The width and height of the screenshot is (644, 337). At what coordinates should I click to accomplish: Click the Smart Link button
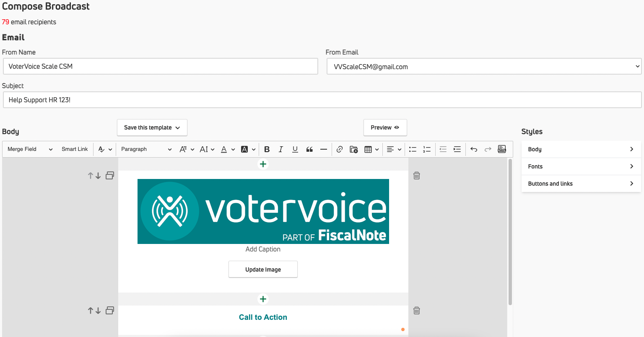click(75, 149)
